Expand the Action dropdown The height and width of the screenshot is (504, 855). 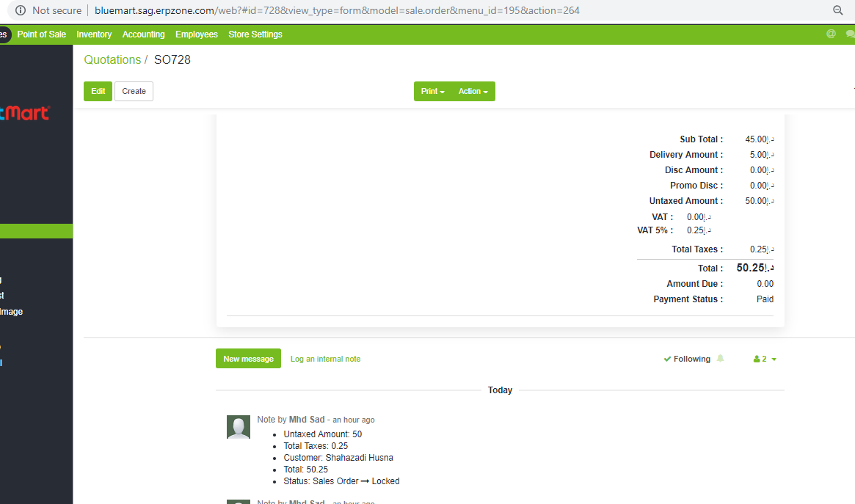coord(473,91)
